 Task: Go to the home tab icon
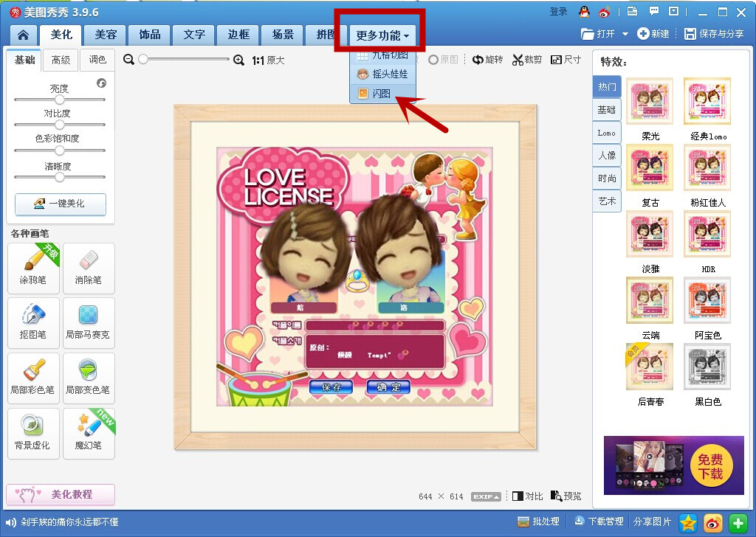coord(23,35)
